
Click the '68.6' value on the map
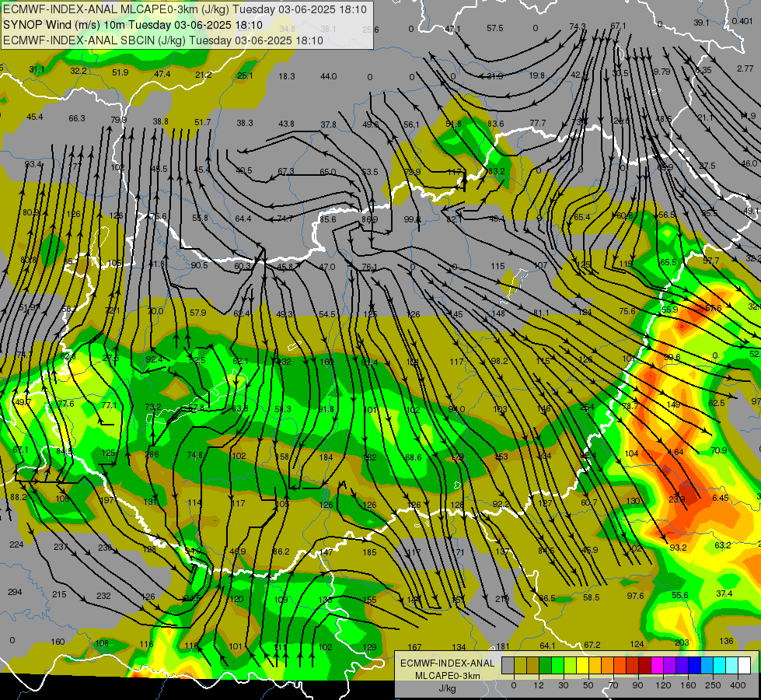pos(413,457)
